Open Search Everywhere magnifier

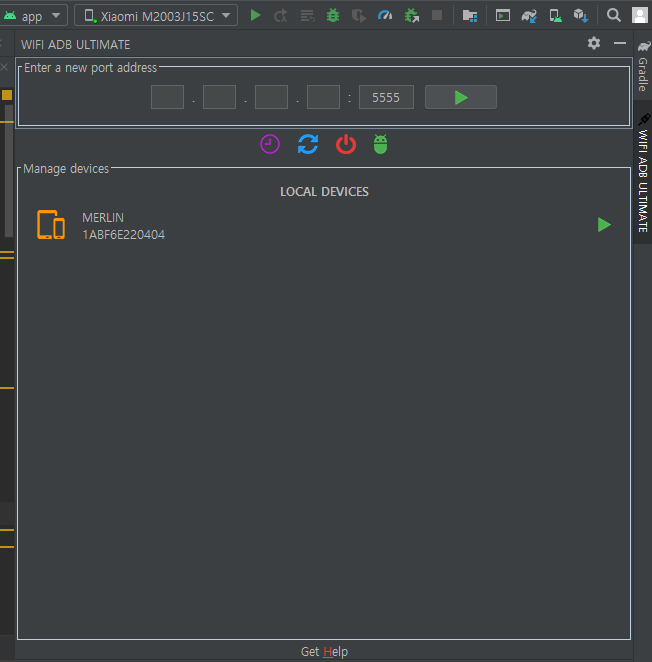[x=614, y=16]
